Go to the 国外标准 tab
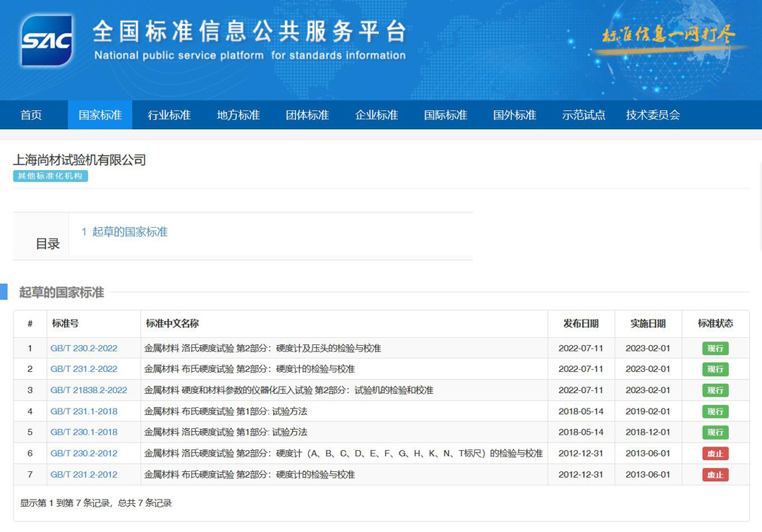762x532 pixels. tap(514, 115)
